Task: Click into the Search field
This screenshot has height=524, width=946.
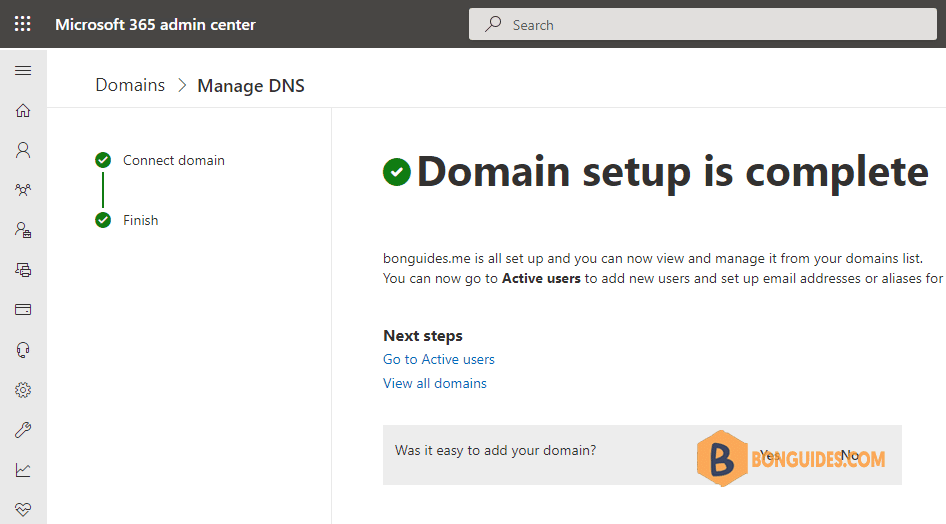Action: click(702, 24)
